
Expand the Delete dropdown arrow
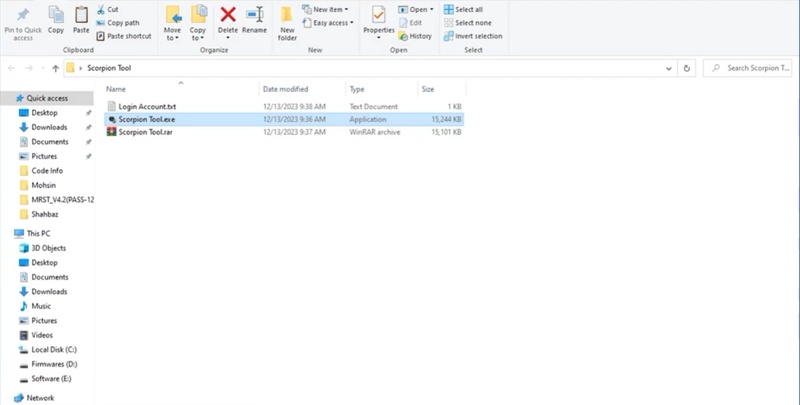(x=228, y=38)
